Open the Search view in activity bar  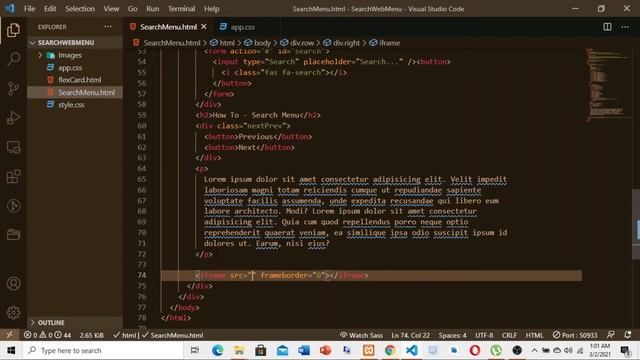13,59
